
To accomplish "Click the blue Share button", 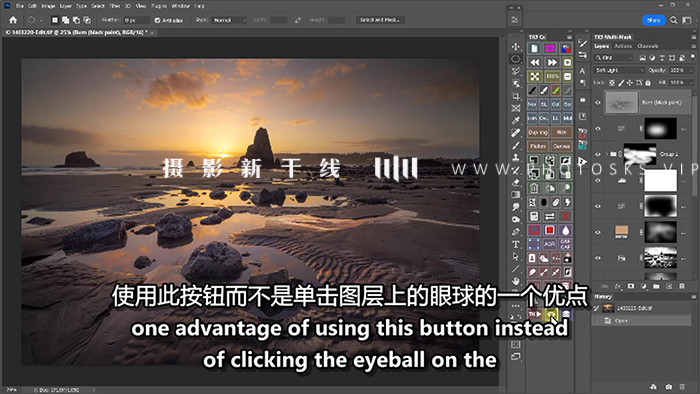I will (x=654, y=20).
